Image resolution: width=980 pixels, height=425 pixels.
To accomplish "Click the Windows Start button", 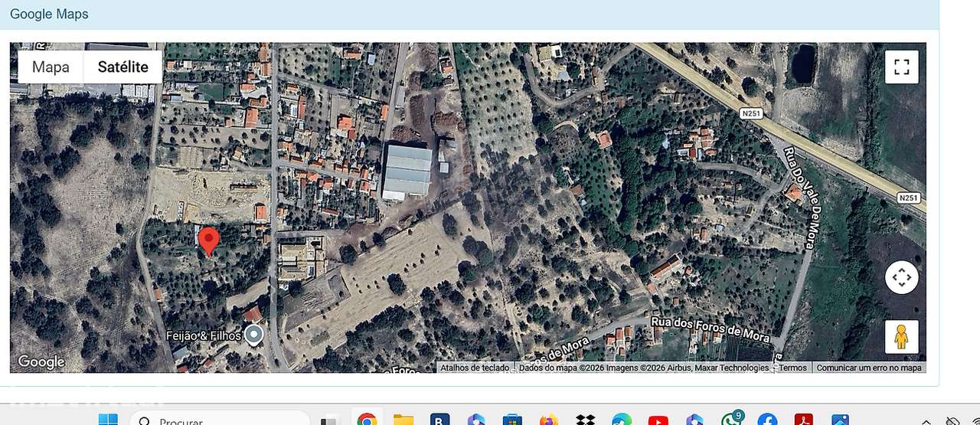I will coord(108,420).
